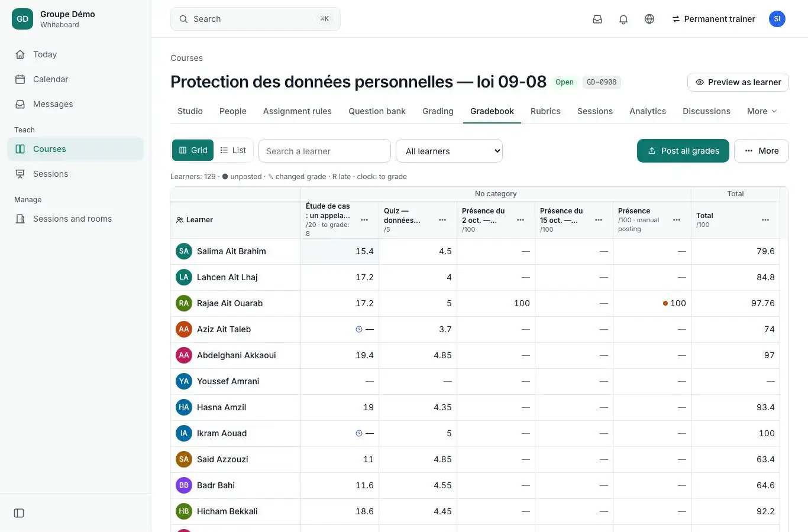Open the All learners filter dropdown
Viewport: 808px width, 532px height.
[449, 151]
